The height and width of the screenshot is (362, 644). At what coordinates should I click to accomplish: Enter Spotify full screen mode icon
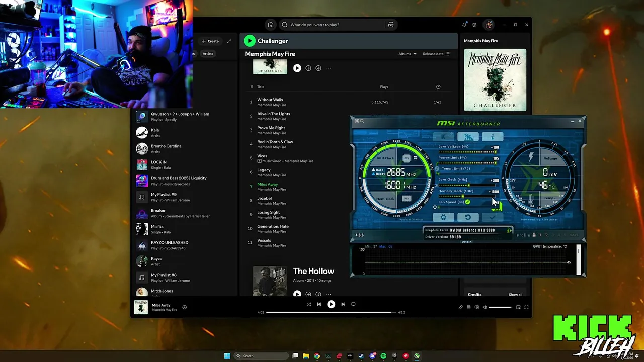(x=526, y=307)
